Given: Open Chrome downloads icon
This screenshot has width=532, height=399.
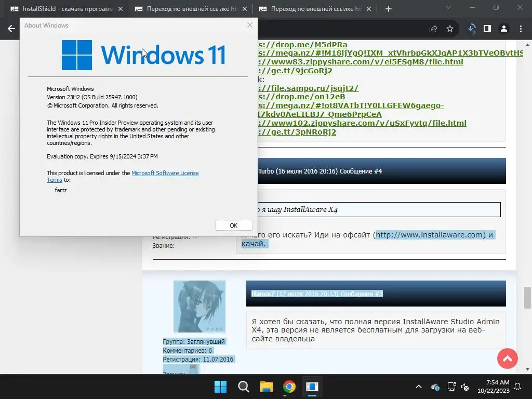Looking at the screenshot, I should (x=472, y=29).
